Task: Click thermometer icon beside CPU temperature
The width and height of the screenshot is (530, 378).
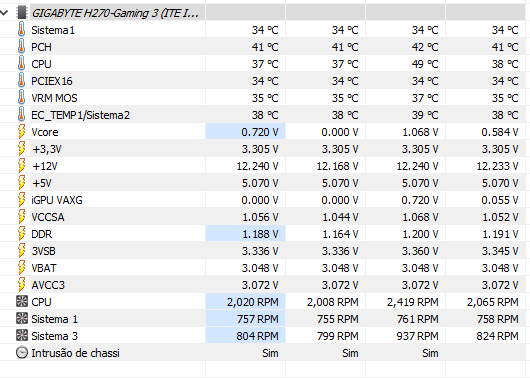Action: click(21, 64)
